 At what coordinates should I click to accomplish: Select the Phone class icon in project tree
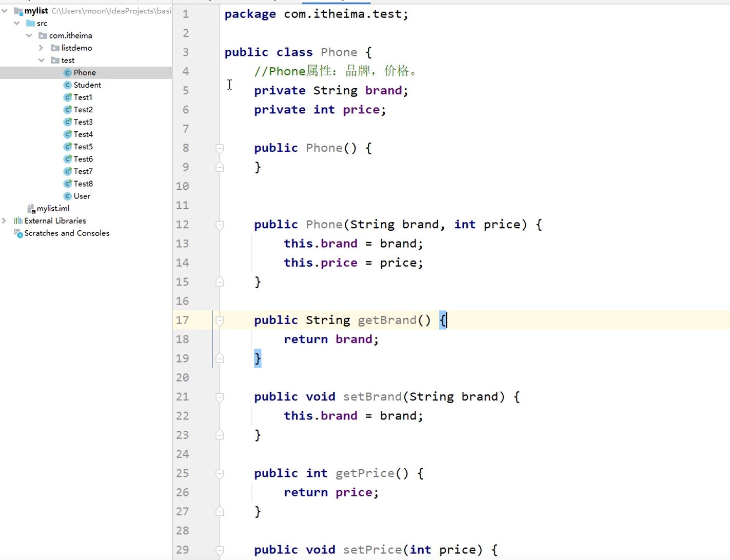click(x=68, y=72)
